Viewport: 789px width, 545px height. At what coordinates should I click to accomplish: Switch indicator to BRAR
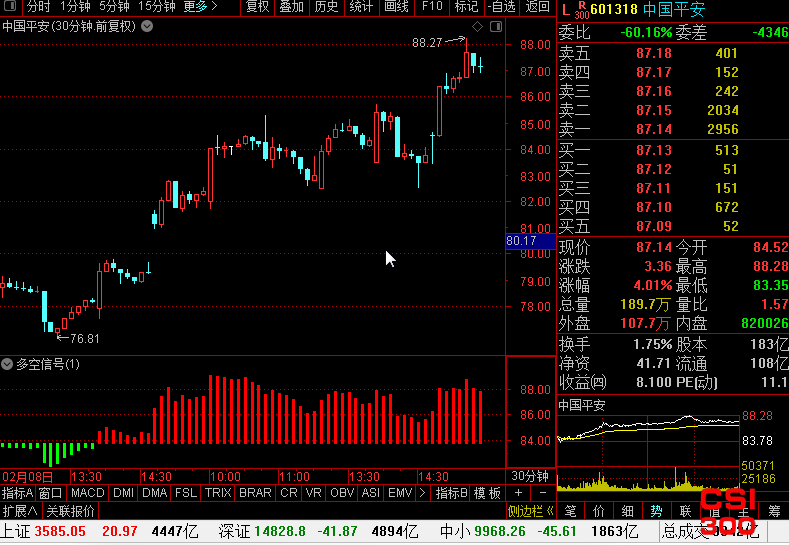pos(255,493)
